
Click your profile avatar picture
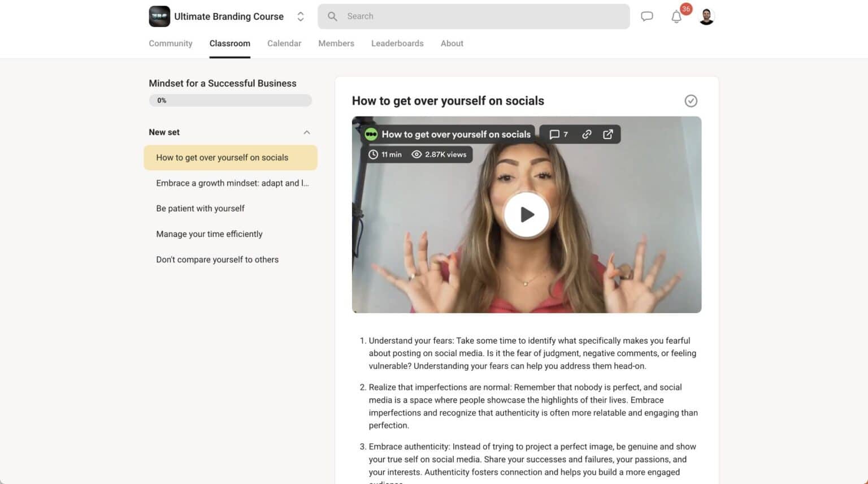pyautogui.click(x=706, y=16)
